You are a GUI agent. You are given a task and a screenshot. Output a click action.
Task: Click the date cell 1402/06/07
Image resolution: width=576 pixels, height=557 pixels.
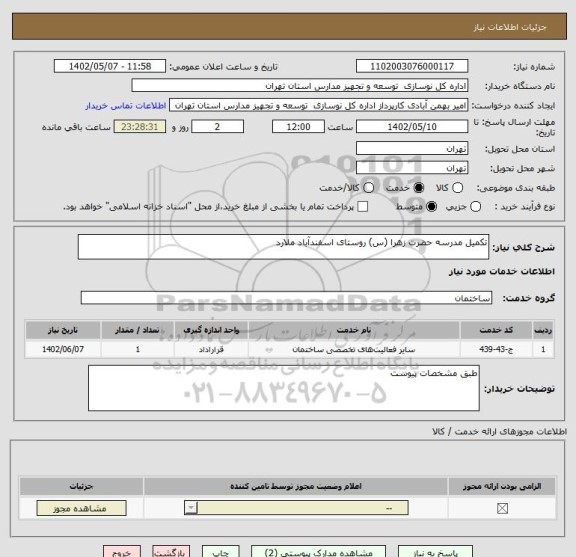[63, 349]
